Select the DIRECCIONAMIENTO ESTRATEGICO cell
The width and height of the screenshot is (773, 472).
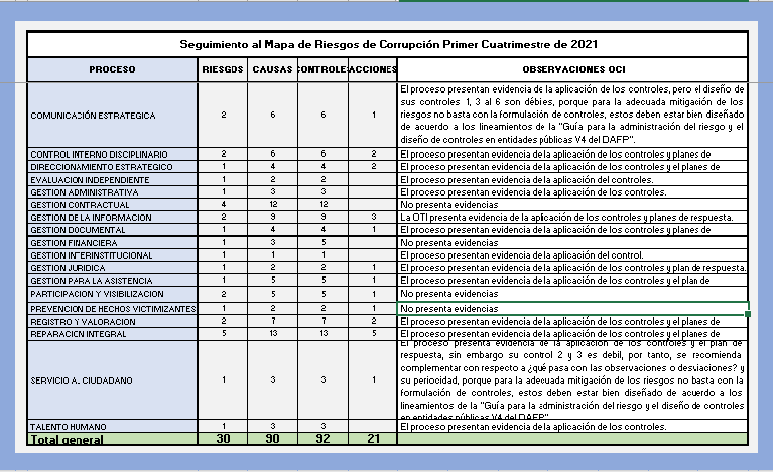coord(112,167)
